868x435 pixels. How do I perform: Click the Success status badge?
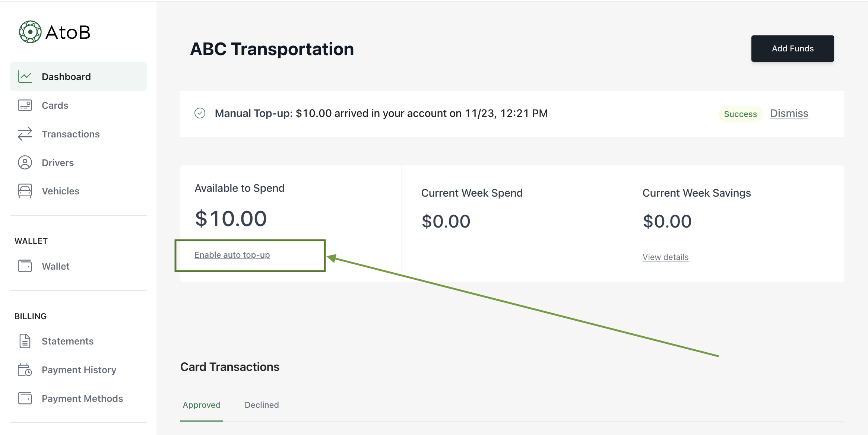(741, 114)
